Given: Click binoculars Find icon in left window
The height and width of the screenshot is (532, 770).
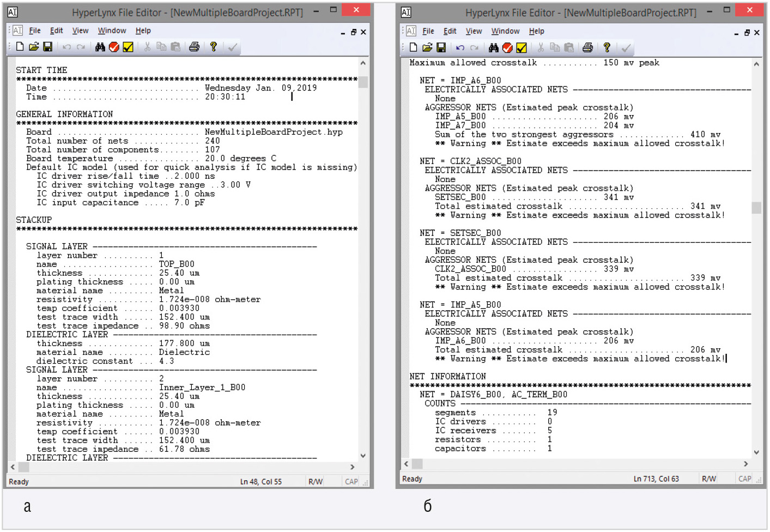Looking at the screenshot, I should coord(100,47).
